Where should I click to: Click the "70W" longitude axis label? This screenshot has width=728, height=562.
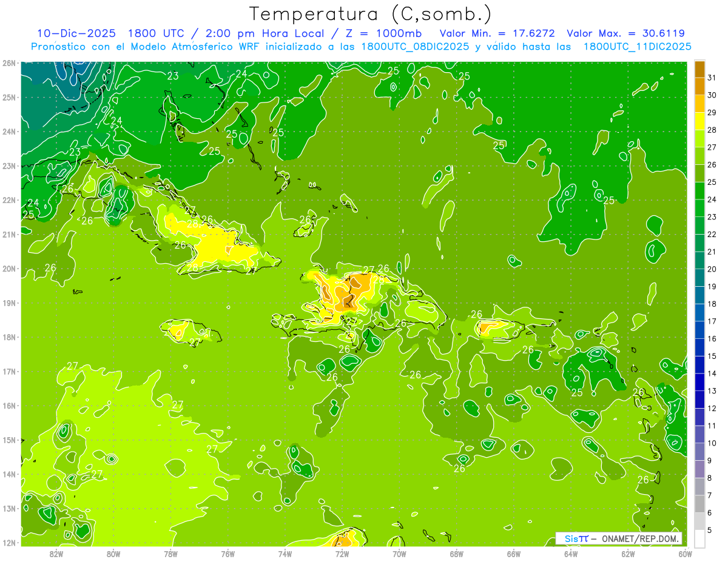[399, 554]
